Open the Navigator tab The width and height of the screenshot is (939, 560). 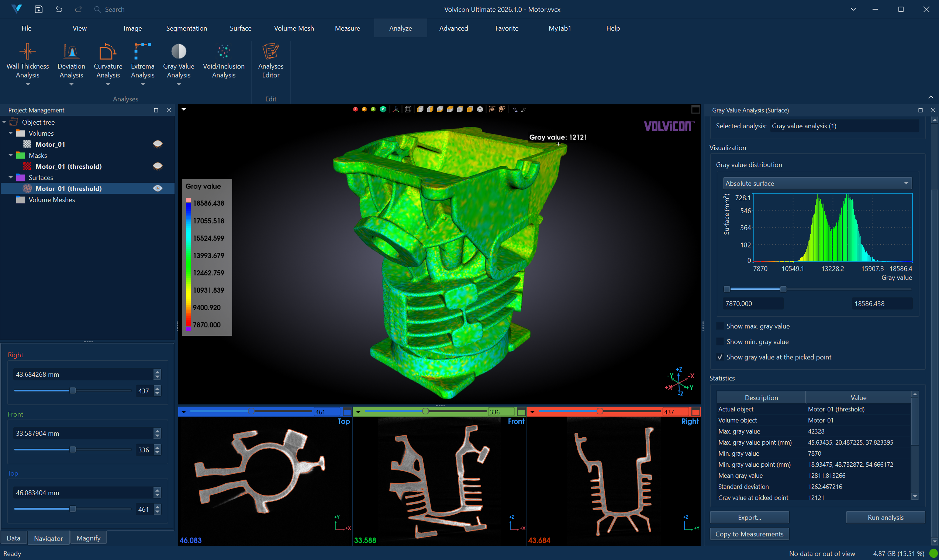click(x=48, y=538)
